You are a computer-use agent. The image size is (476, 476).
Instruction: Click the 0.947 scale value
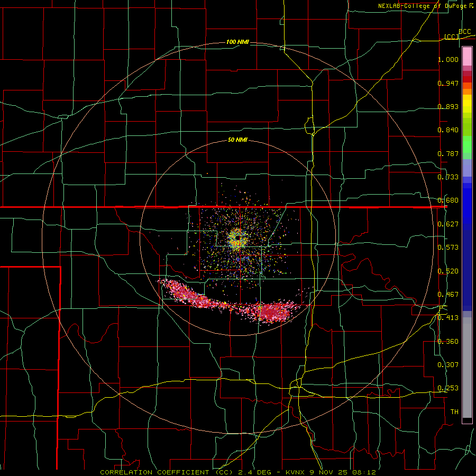(x=448, y=83)
